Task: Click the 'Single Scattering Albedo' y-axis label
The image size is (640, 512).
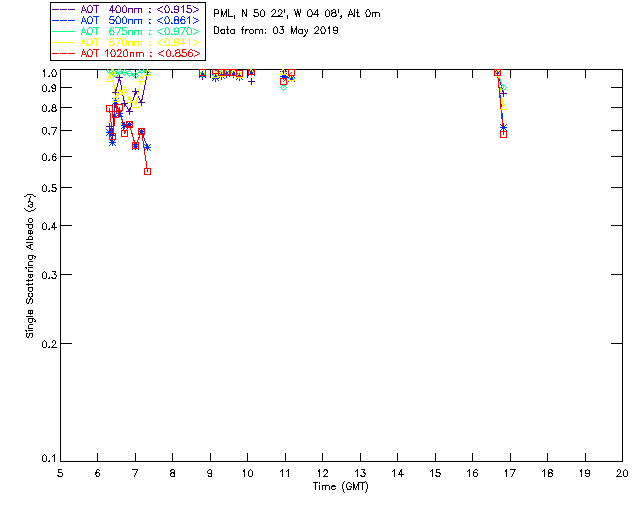Action: coord(30,266)
